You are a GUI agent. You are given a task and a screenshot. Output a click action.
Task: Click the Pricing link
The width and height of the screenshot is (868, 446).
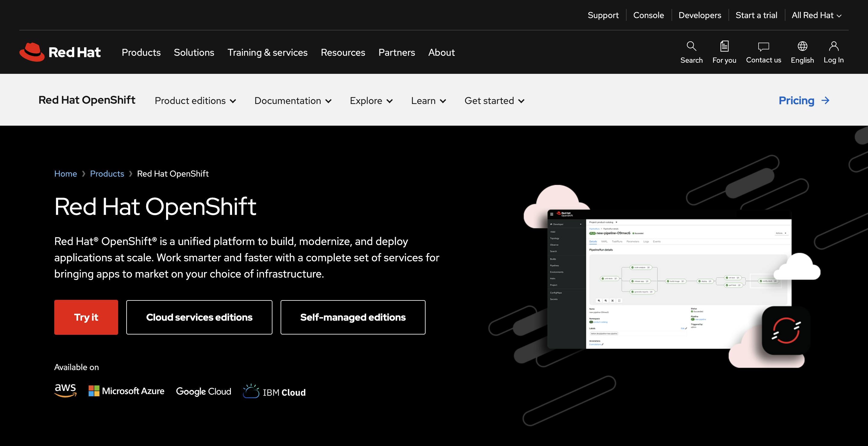pos(804,100)
